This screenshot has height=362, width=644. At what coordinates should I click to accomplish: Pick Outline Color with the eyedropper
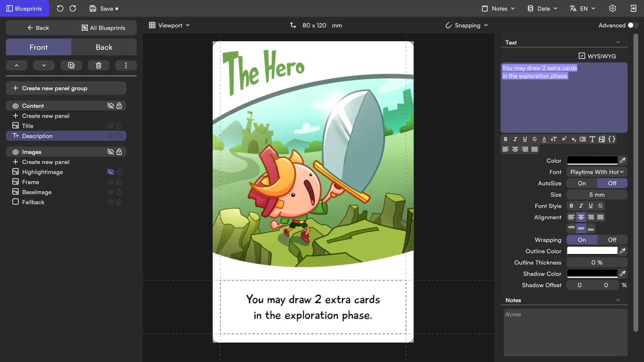(x=623, y=251)
